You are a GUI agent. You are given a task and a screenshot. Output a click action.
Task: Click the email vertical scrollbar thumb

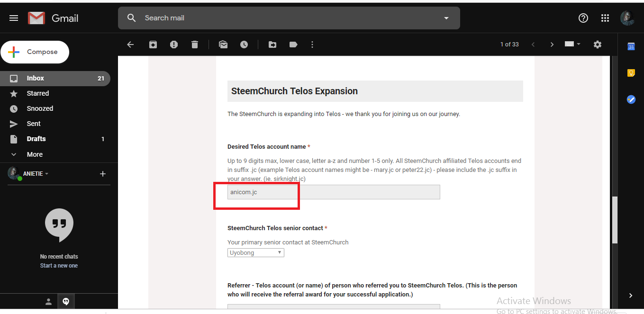pyautogui.click(x=615, y=220)
